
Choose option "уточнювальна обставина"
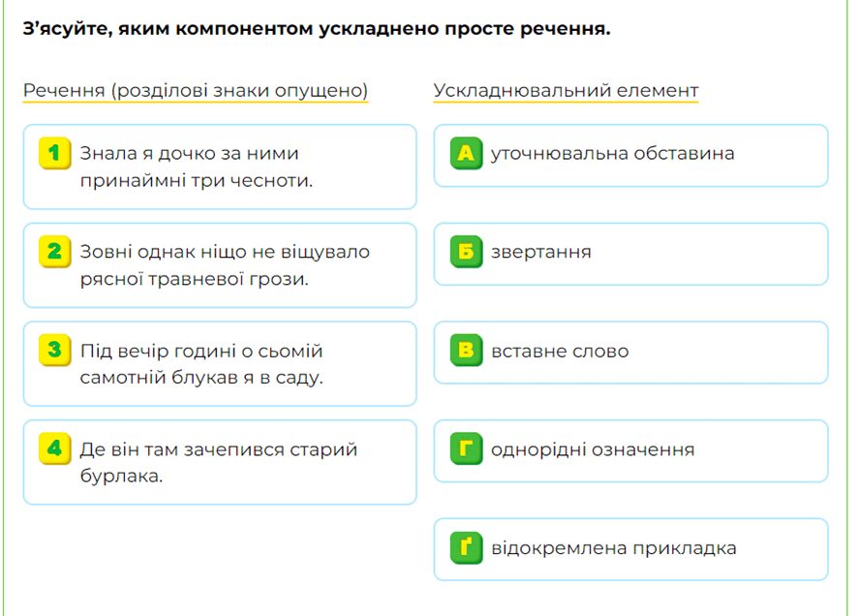point(631,156)
